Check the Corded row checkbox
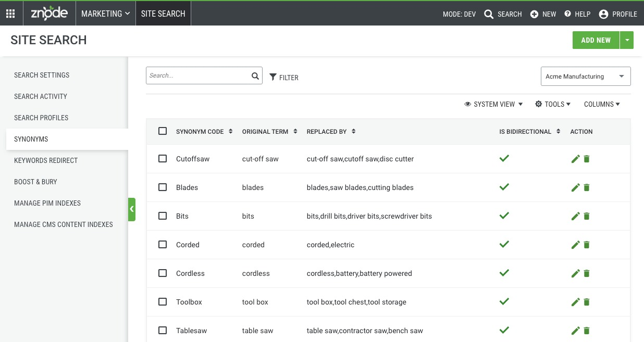Screen dimensions: 644x342 [163, 245]
